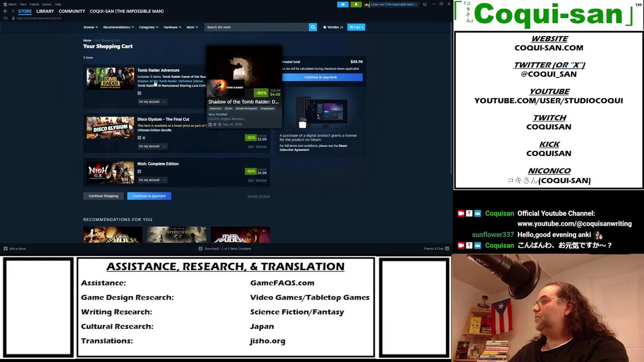Click the Downloads status icon
The width and height of the screenshot is (644, 362).
click(200, 248)
